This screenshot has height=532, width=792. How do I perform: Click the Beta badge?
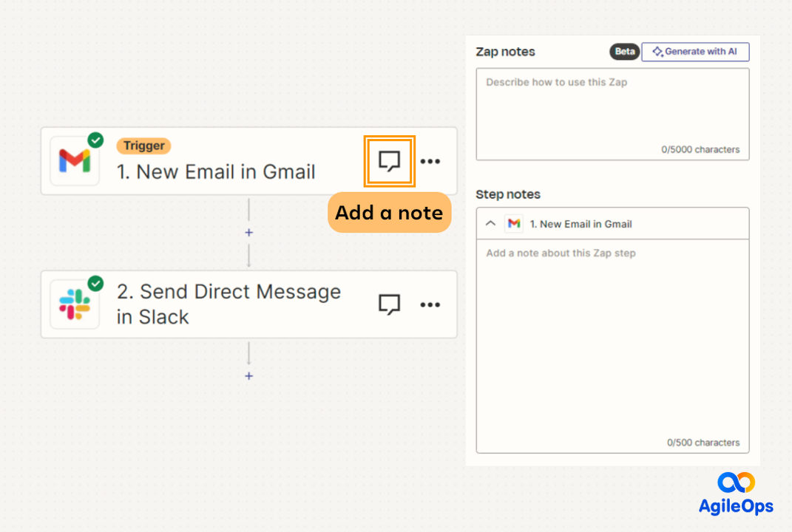625,52
